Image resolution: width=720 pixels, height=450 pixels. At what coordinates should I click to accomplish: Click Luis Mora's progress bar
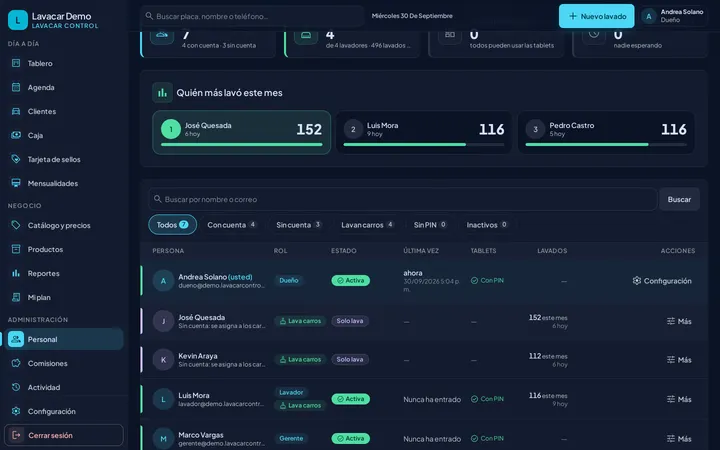click(x=423, y=145)
